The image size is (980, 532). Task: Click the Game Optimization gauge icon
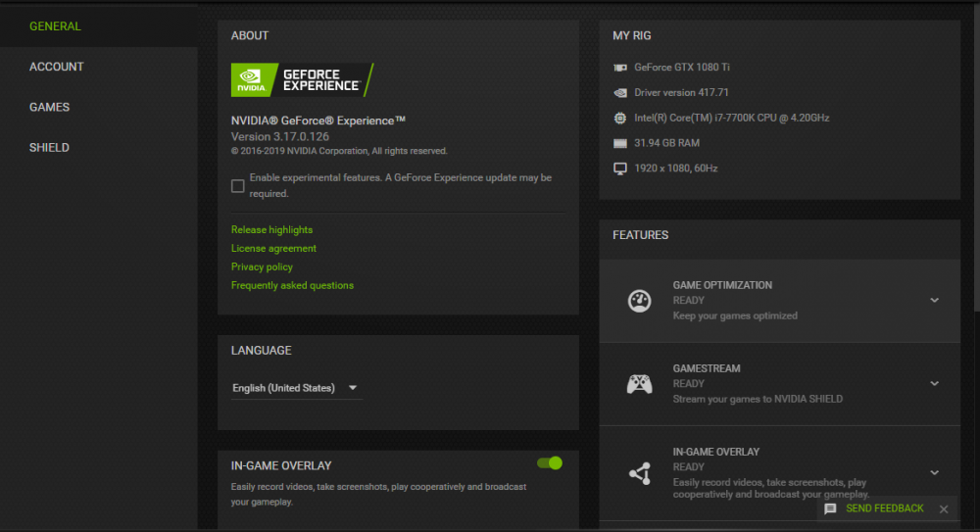click(x=639, y=301)
